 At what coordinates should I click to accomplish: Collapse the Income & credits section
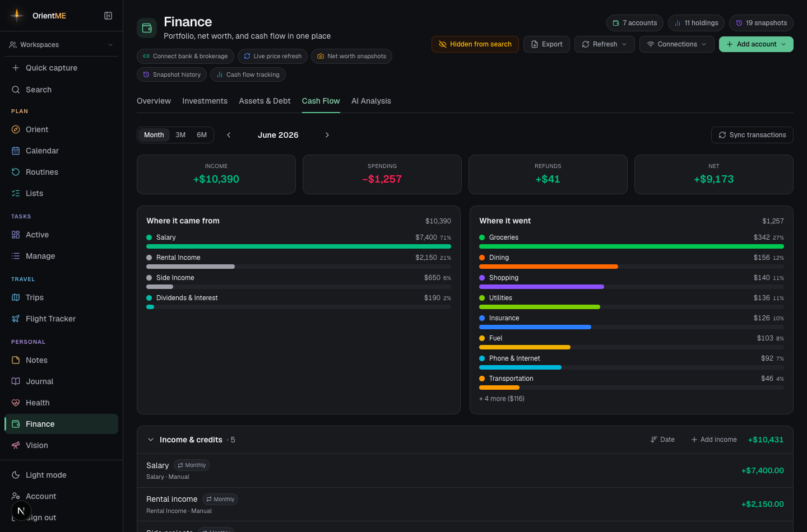(151, 440)
